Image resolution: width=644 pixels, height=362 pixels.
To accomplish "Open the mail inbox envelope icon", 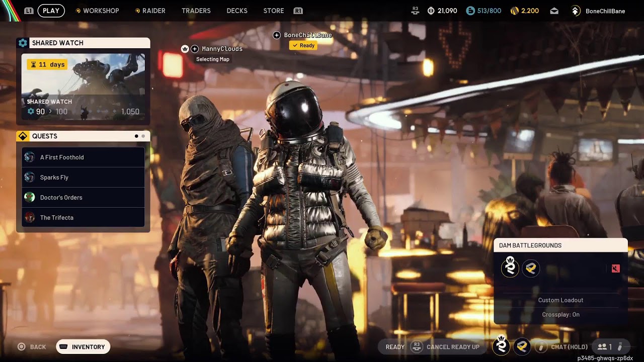I will coord(554,11).
